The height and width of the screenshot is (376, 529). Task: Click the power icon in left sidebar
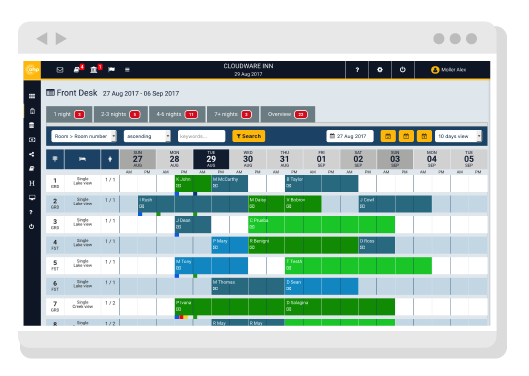point(32,227)
